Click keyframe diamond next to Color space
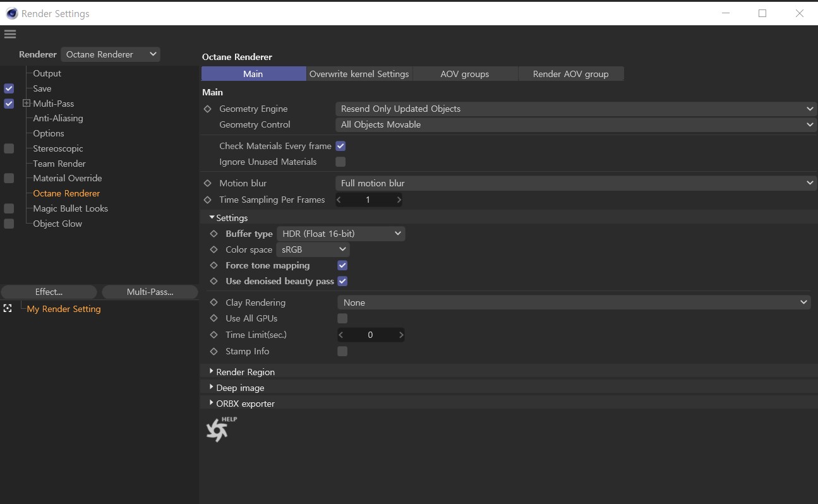The height and width of the screenshot is (504, 818). (214, 249)
